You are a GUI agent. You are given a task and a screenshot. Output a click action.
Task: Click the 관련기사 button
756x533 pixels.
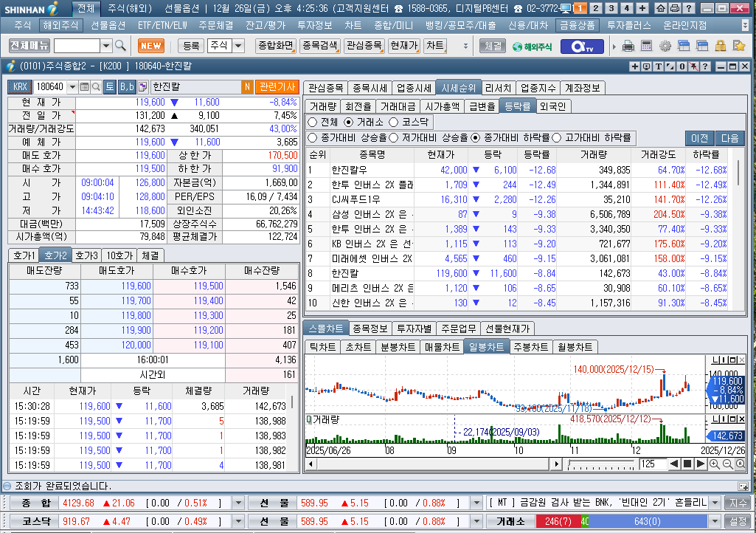tap(277, 87)
